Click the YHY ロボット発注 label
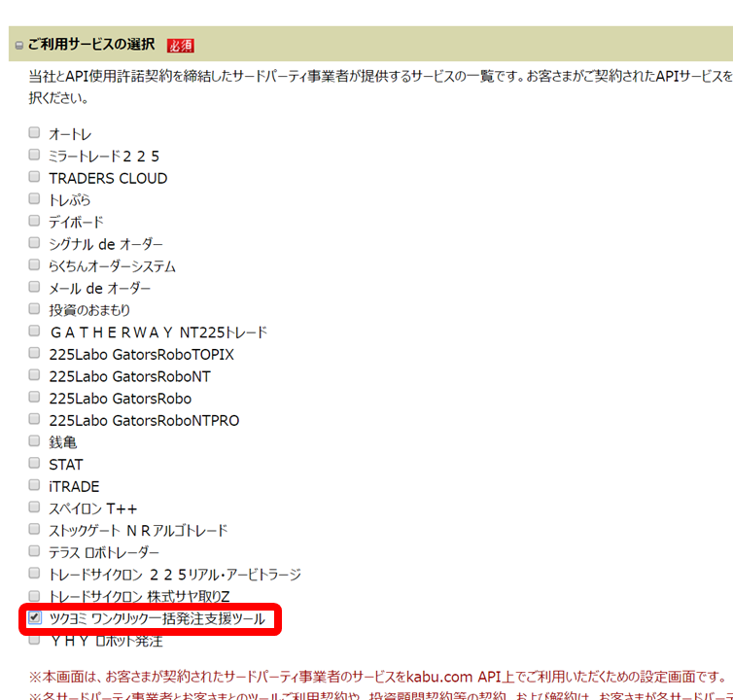The height and width of the screenshot is (700, 733). click(107, 641)
